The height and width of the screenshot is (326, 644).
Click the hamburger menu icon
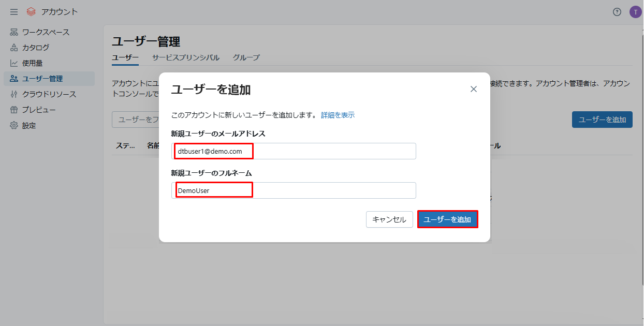[14, 12]
